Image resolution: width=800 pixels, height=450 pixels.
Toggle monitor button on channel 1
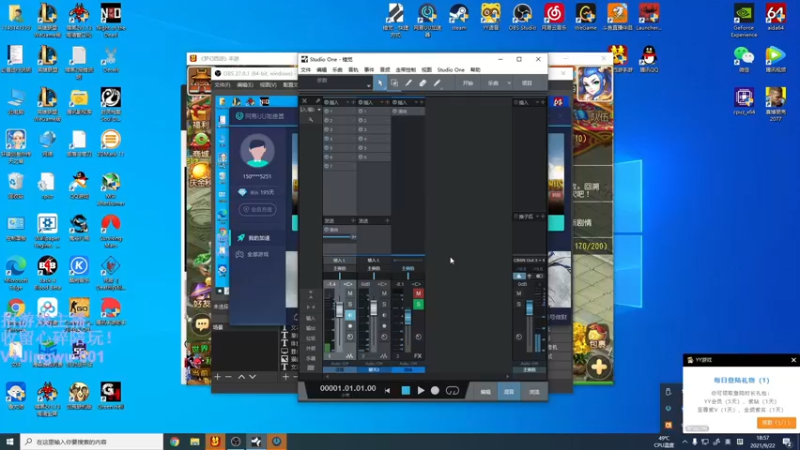point(350,315)
